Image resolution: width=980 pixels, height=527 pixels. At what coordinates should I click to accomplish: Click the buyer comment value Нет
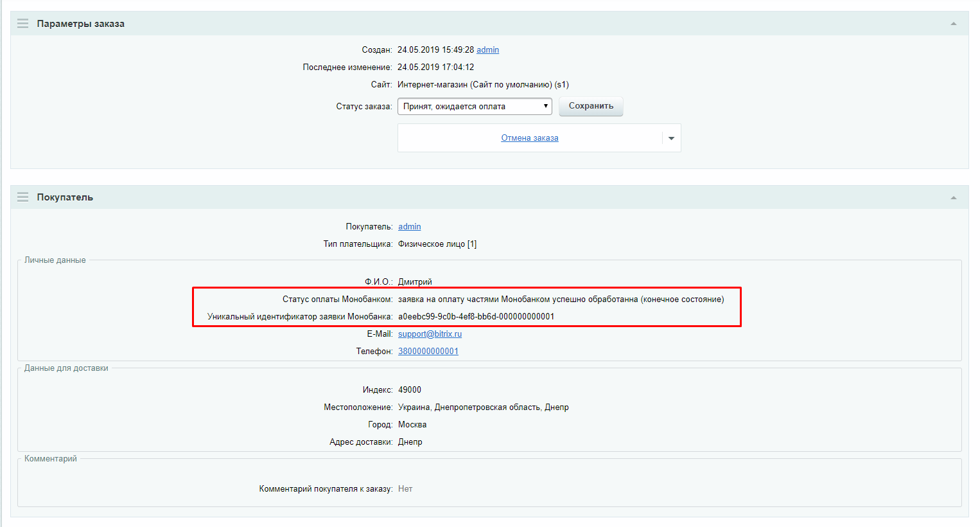point(405,489)
